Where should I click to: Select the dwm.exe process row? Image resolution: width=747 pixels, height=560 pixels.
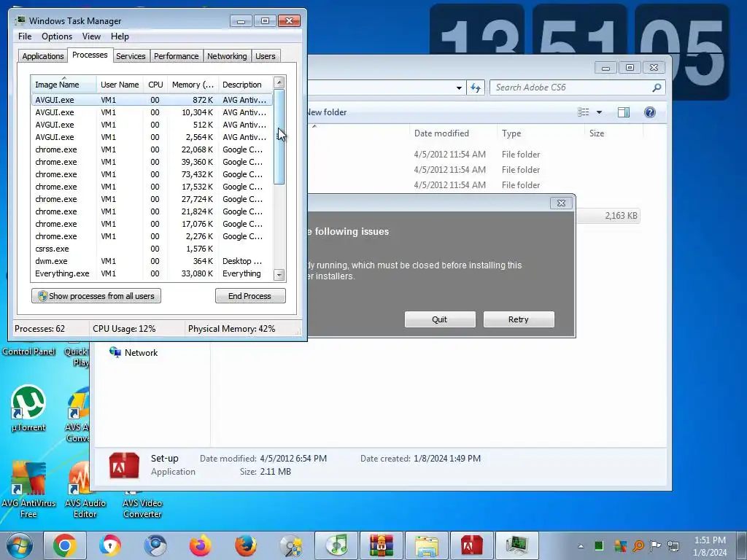(x=152, y=261)
